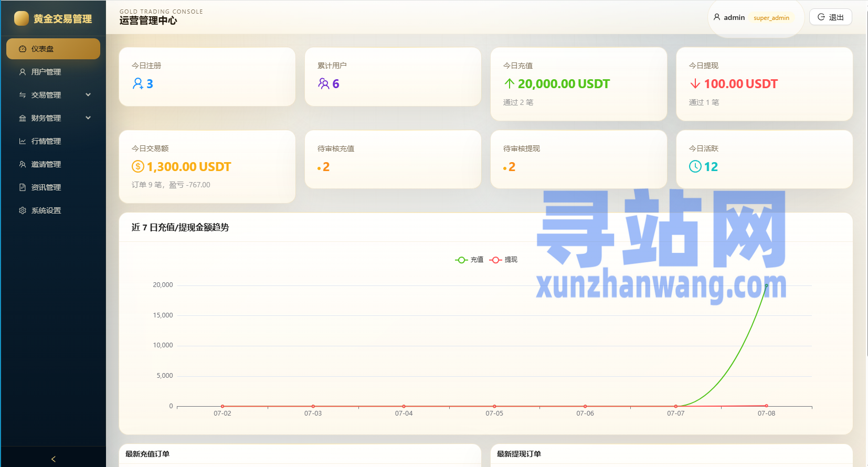The width and height of the screenshot is (868, 467).
Task: Open the 仪表盘 menu item
Action: (53, 49)
